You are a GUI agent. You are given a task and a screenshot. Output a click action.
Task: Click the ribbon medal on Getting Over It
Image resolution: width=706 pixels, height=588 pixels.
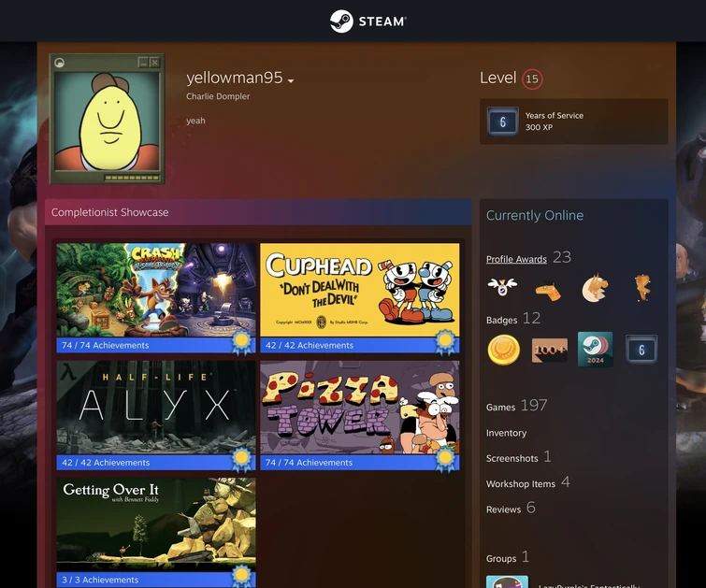coord(241,577)
